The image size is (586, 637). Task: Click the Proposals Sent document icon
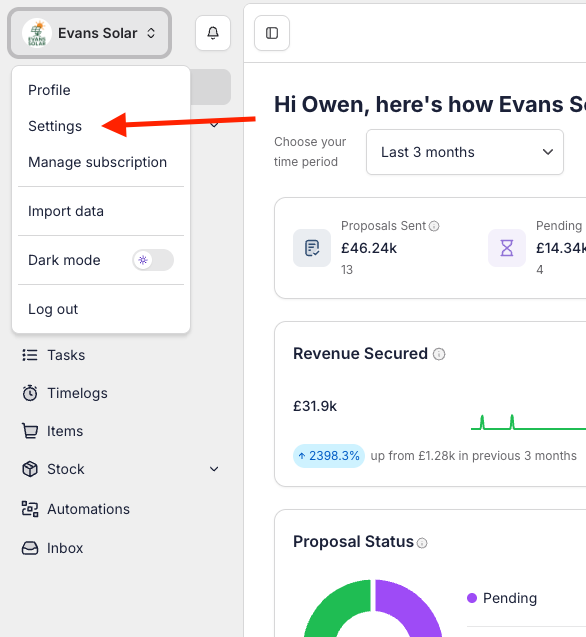[312, 248]
